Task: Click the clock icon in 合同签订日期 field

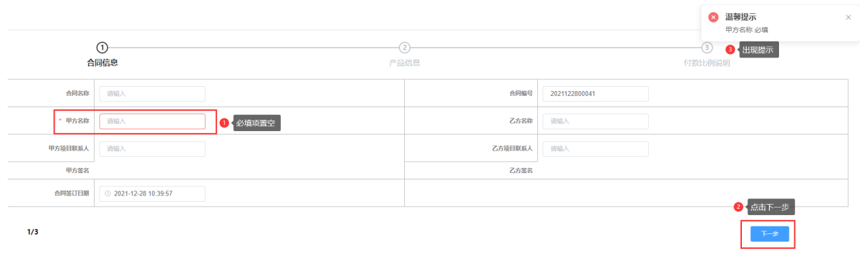Action: coord(108,193)
